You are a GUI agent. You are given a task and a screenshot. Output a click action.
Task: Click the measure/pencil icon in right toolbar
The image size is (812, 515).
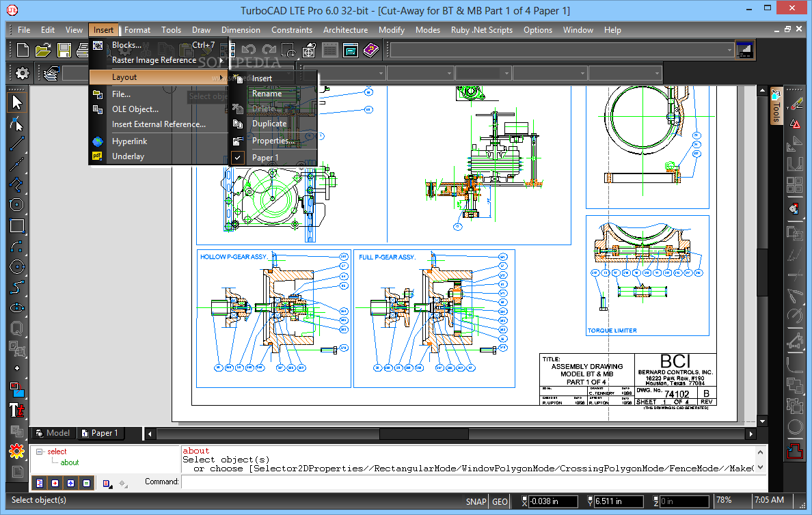795,104
